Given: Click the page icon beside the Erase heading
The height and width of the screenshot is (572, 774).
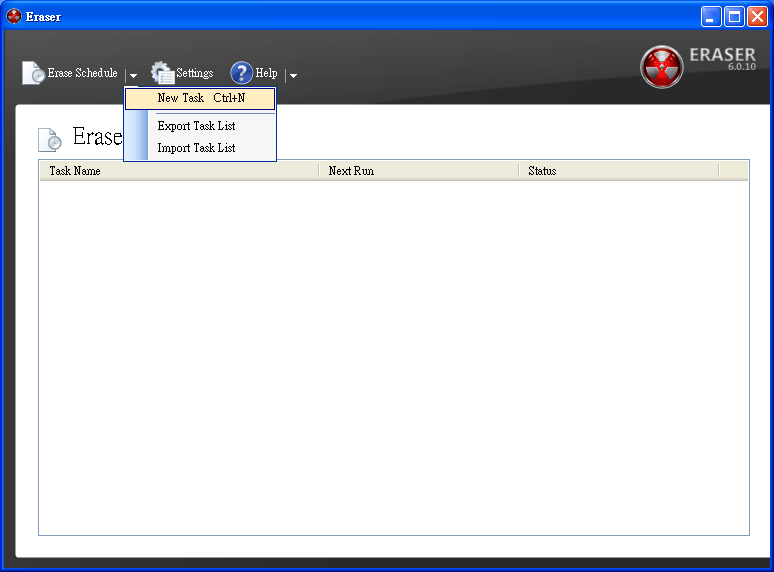Looking at the screenshot, I should click(x=50, y=139).
